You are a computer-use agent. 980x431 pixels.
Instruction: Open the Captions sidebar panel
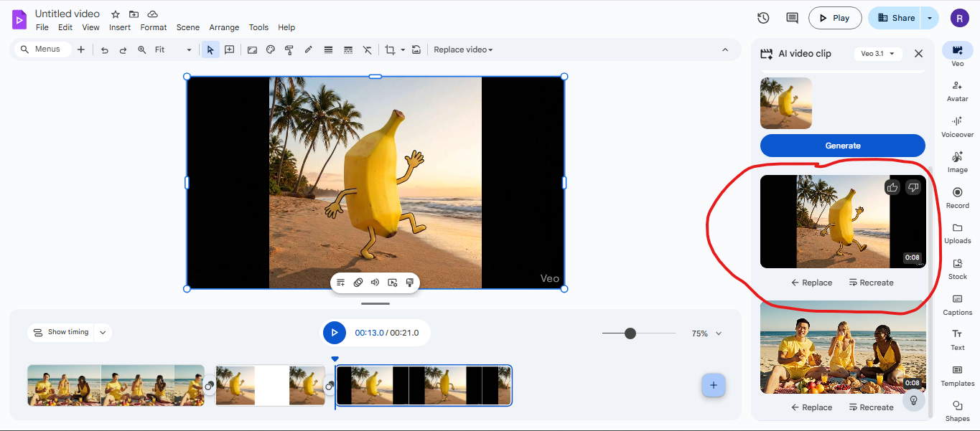tap(957, 304)
